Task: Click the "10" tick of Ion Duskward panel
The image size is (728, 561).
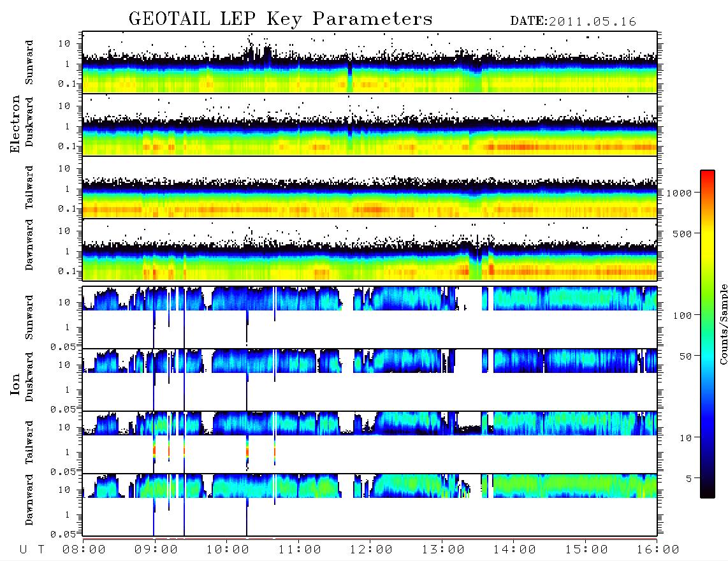Action: pyautogui.click(x=64, y=365)
